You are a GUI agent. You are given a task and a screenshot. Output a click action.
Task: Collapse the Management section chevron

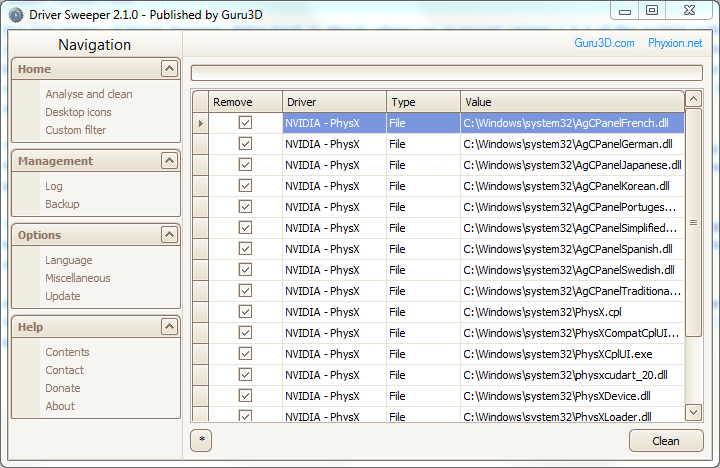coord(169,161)
